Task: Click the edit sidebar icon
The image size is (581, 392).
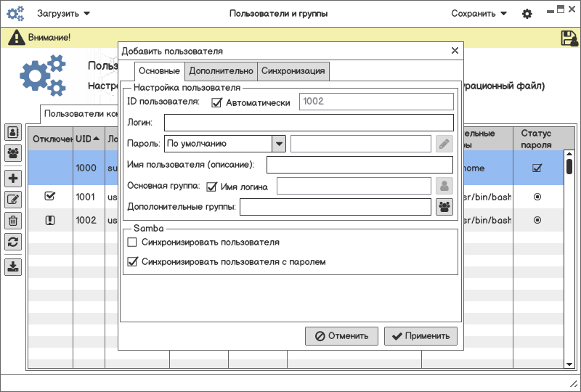Action: [x=13, y=200]
